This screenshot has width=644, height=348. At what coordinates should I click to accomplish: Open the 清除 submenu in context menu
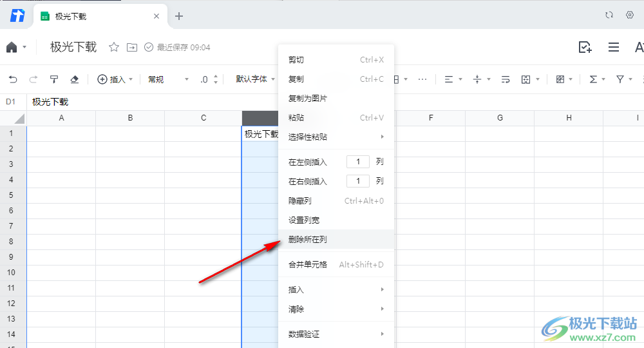[x=336, y=309]
